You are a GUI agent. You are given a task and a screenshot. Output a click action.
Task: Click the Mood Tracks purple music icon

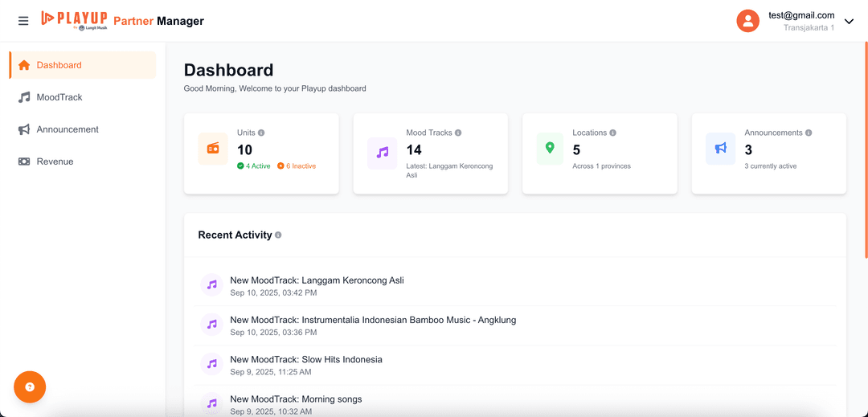tap(383, 153)
